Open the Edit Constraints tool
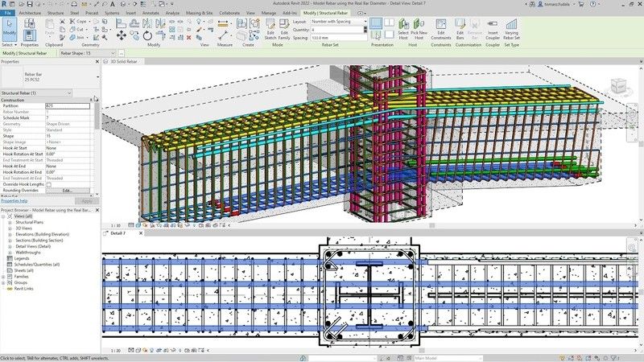This screenshot has width=644, height=362. pyautogui.click(x=440, y=29)
